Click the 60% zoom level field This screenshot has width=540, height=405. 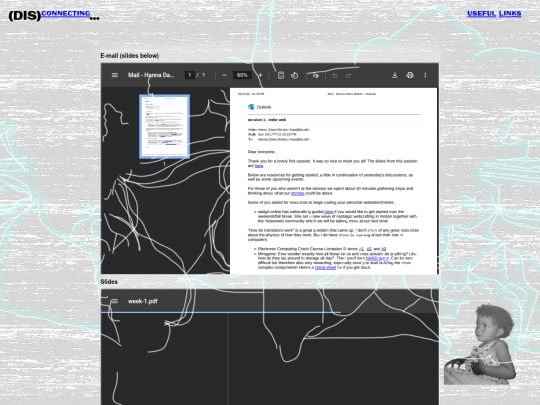pyautogui.click(x=242, y=75)
